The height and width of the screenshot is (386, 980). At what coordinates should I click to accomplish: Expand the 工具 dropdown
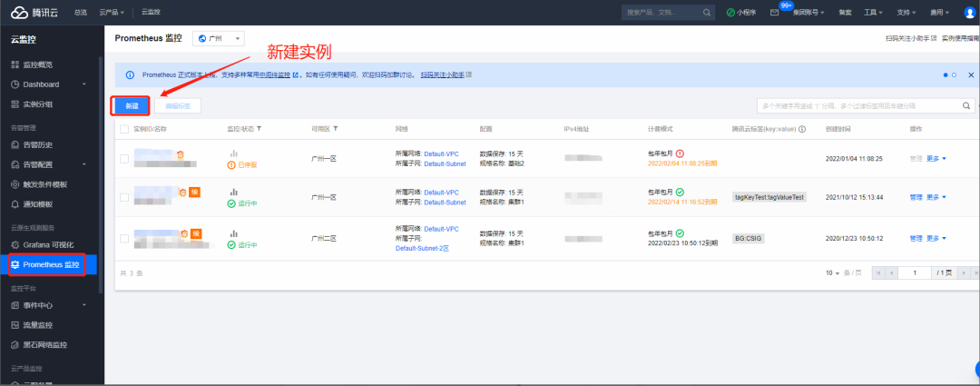pos(873,13)
